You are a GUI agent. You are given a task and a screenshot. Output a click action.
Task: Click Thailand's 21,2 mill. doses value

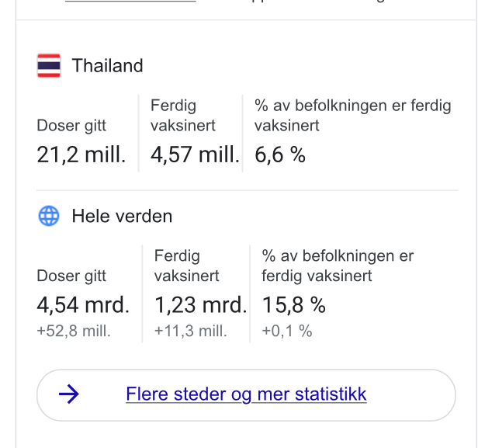(81, 155)
